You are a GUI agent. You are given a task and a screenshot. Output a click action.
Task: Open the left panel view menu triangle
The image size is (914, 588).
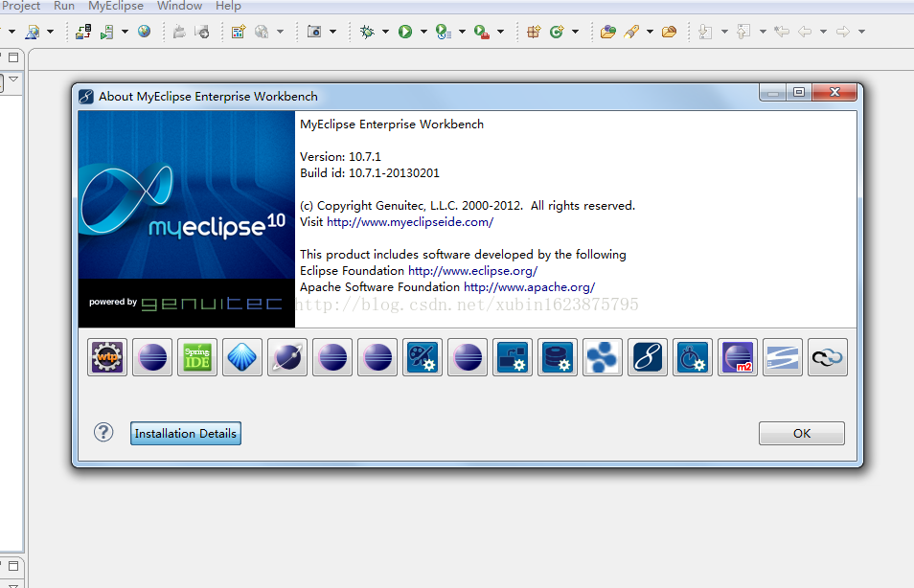13,79
